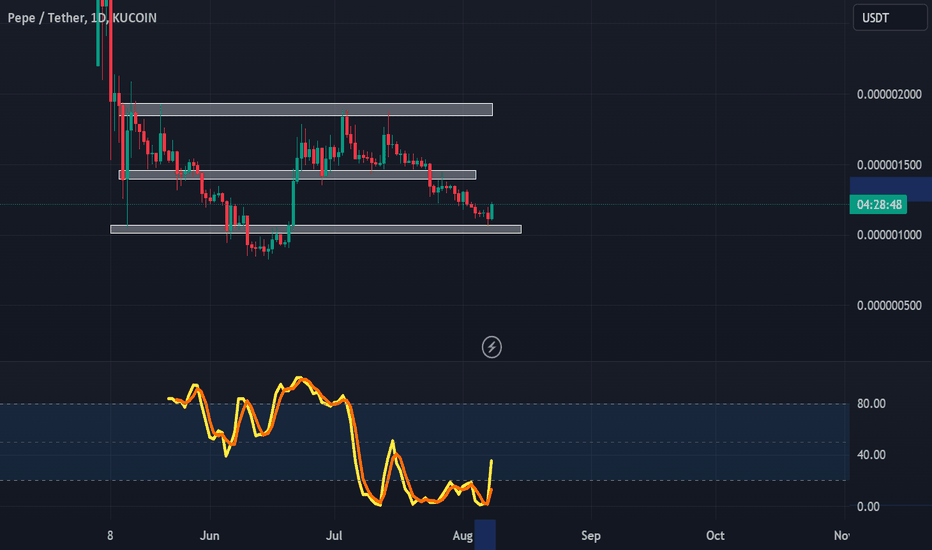932x550 pixels.
Task: Click the latest green candle at the right edge
Action: pos(492,212)
